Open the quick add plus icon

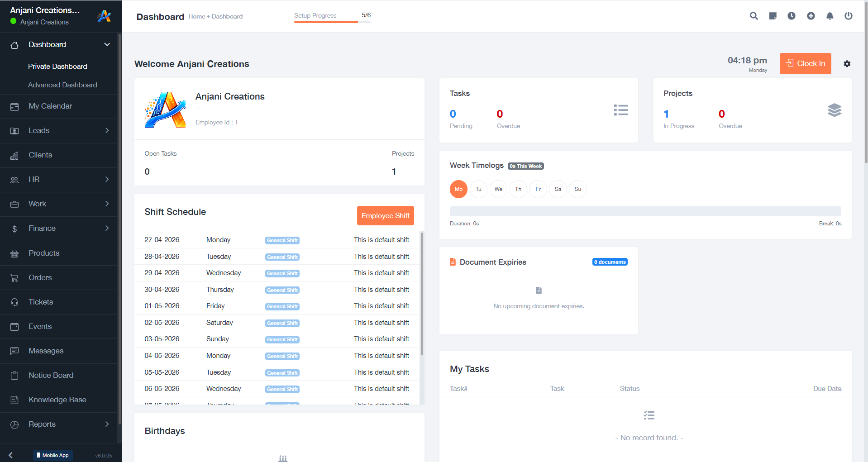[x=811, y=16]
